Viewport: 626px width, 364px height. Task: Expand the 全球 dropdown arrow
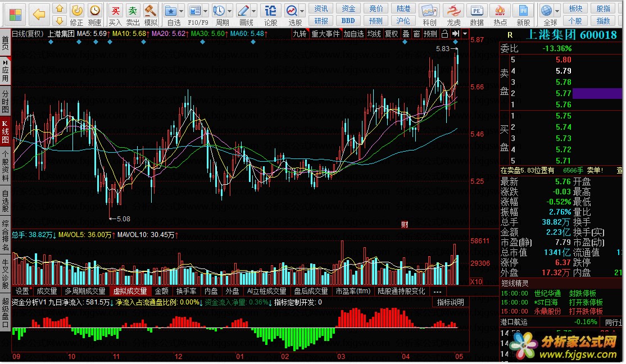click(x=557, y=11)
